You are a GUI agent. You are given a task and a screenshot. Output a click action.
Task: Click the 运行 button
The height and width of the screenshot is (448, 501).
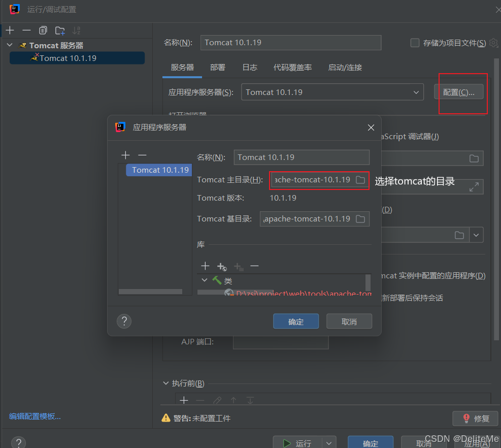(x=297, y=443)
